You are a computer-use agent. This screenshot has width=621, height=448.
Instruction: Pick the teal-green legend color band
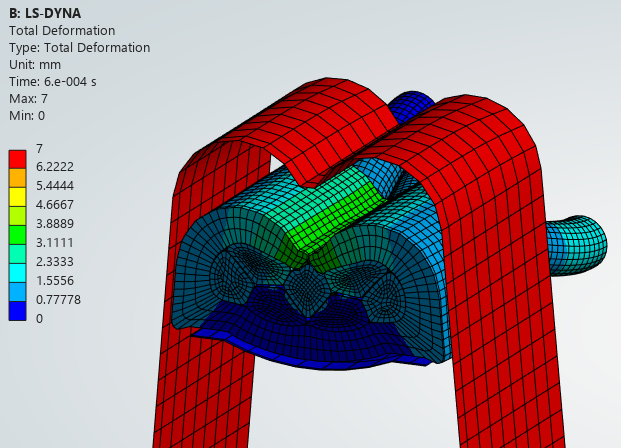pos(17,254)
